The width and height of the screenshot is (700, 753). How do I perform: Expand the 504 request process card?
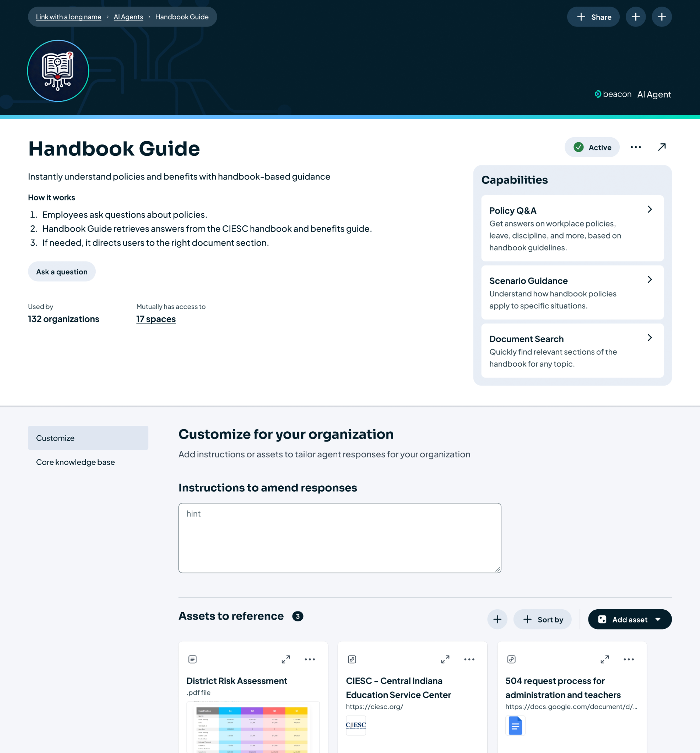(x=605, y=660)
